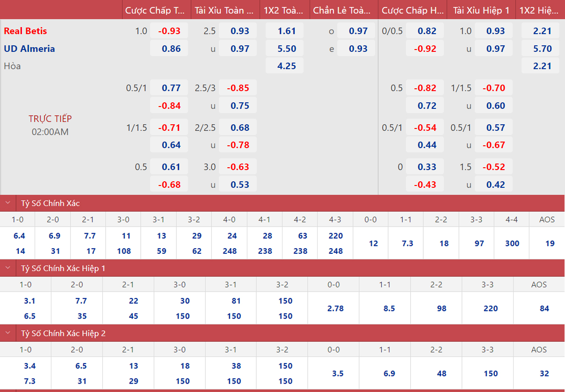565x392 pixels.
Task: Bet on full-match 1-1 score at 7.3
Action: click(407, 243)
